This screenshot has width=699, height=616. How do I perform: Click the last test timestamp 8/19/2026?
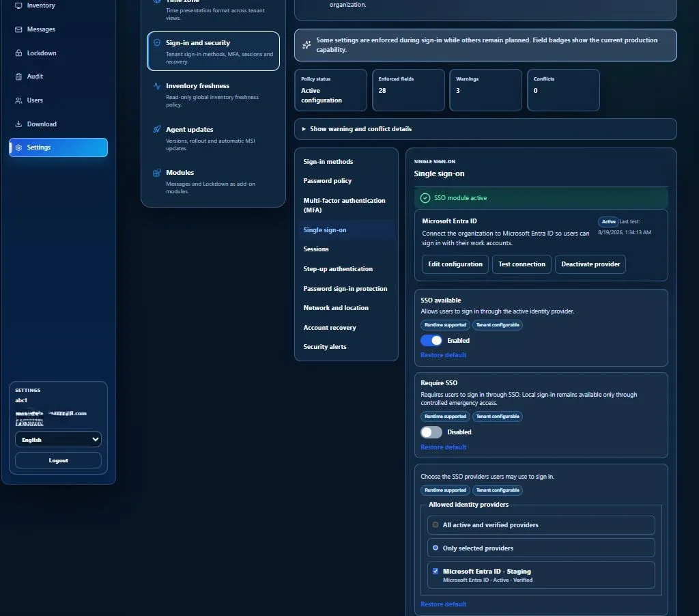click(625, 232)
